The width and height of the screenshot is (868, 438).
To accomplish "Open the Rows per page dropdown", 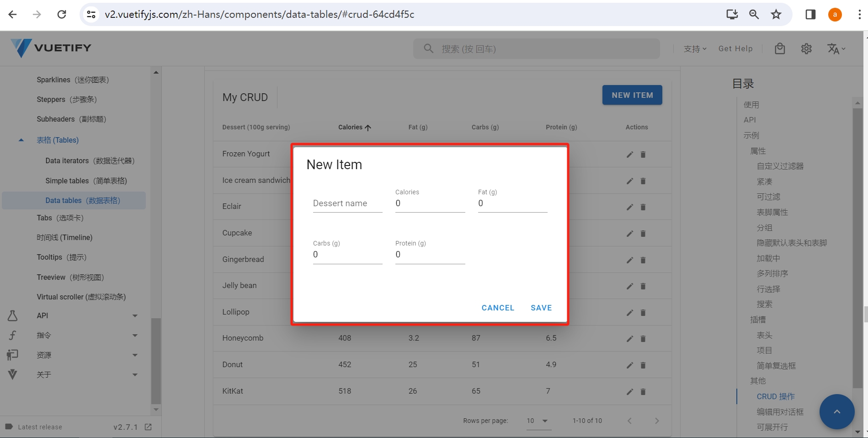I will click(538, 421).
